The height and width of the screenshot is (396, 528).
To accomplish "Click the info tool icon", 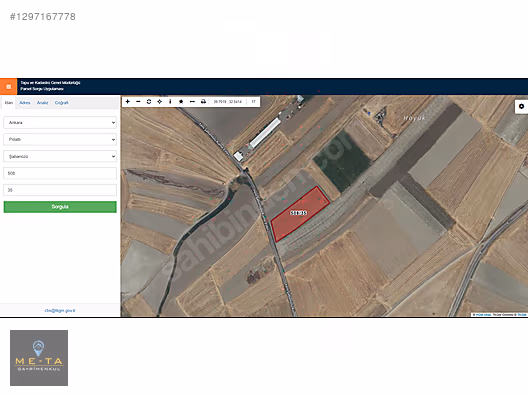I will point(170,101).
